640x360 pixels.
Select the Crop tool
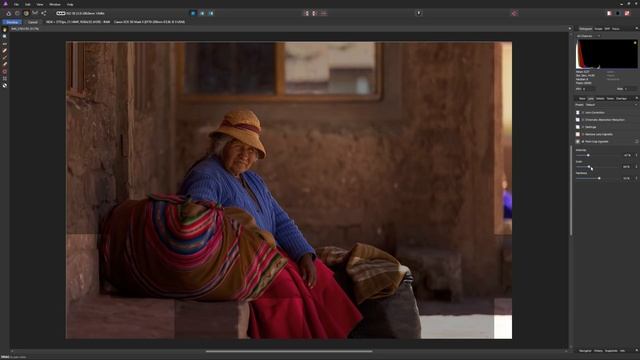5,78
